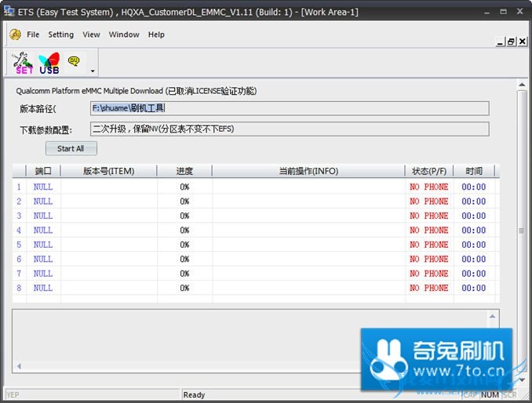This screenshot has height=403, width=532.
Task: Click the main panel vertical scrollbar thumb
Action: [x=522, y=231]
